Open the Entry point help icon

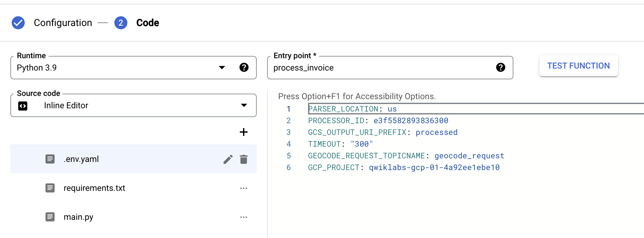[x=501, y=67]
